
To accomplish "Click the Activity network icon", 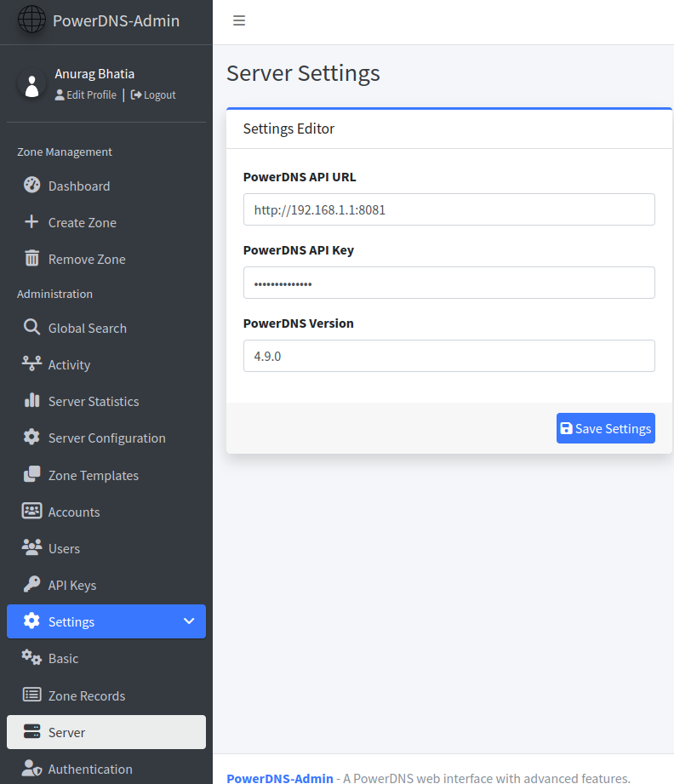I will (31, 363).
